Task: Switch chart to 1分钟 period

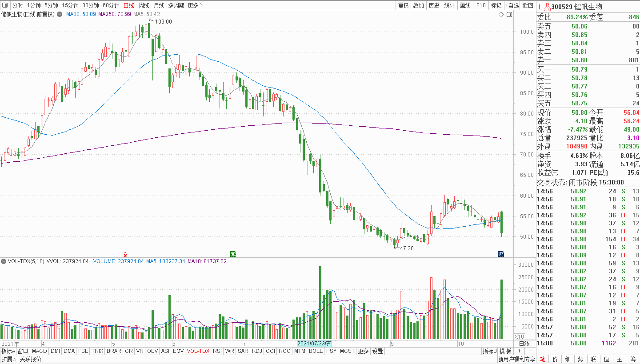Action: coord(34,5)
